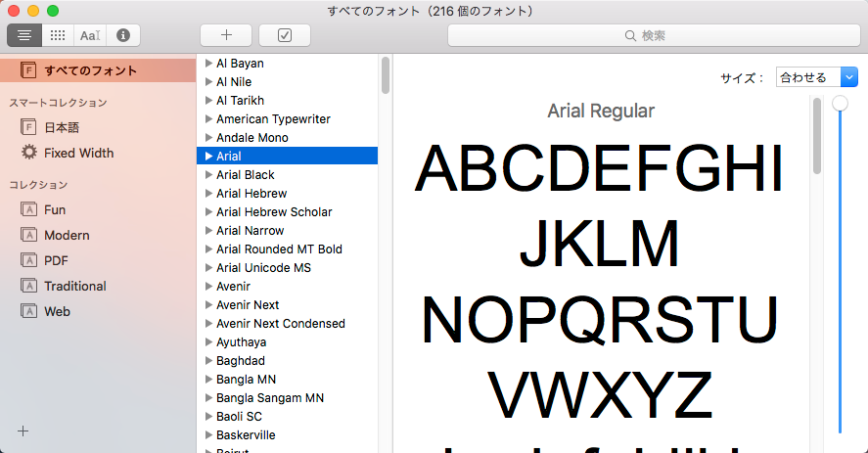868x453 pixels.
Task: Select the Ayuthaya font
Action: coord(242,342)
